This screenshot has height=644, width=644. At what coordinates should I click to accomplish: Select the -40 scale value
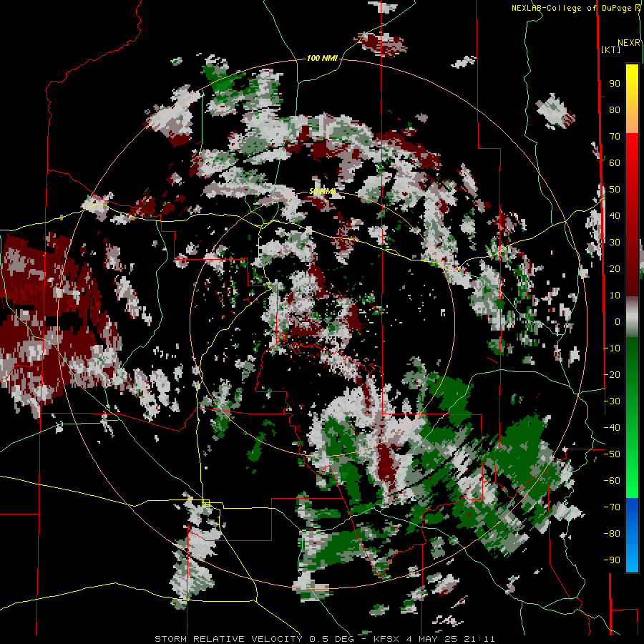click(612, 428)
